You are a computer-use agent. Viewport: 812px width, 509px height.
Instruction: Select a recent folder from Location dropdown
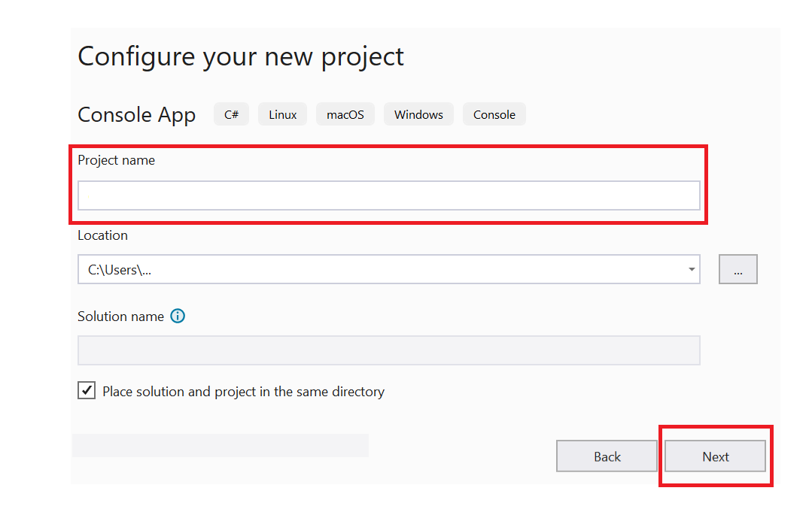(x=691, y=268)
